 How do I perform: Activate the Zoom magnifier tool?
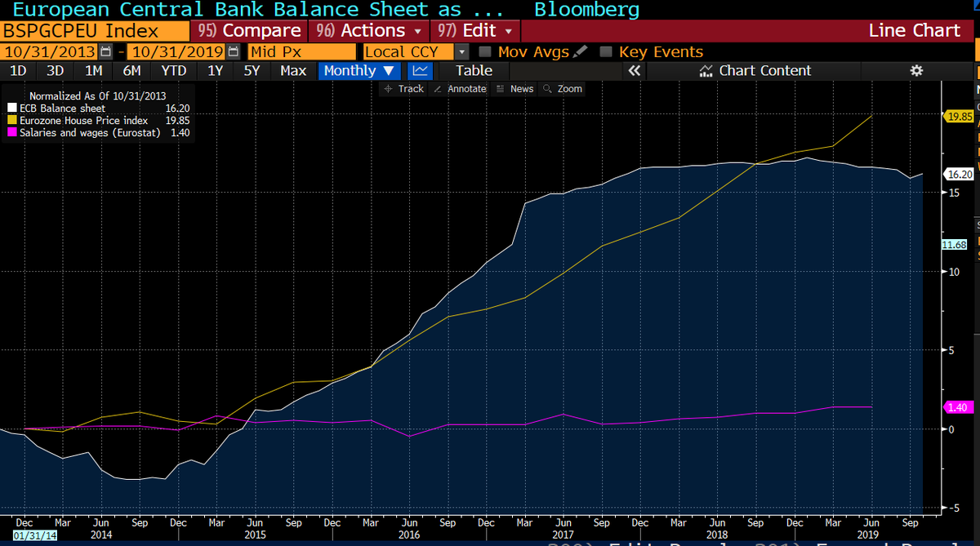pyautogui.click(x=563, y=89)
